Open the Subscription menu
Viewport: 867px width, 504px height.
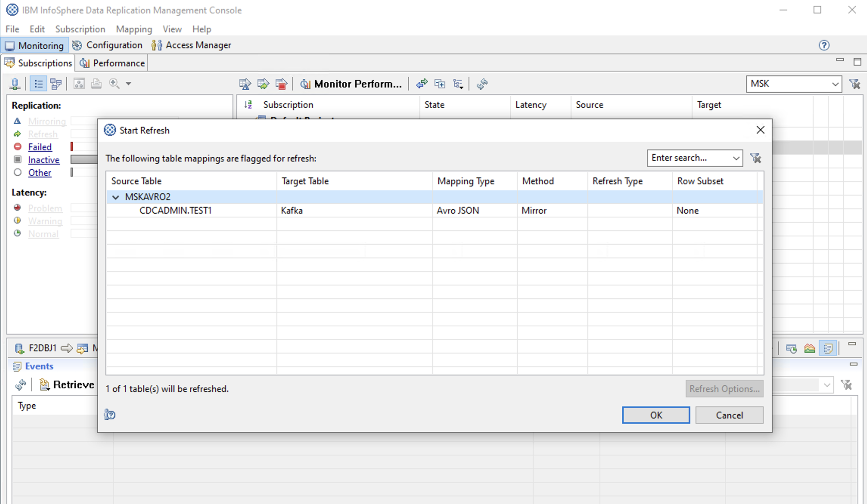[80, 29]
